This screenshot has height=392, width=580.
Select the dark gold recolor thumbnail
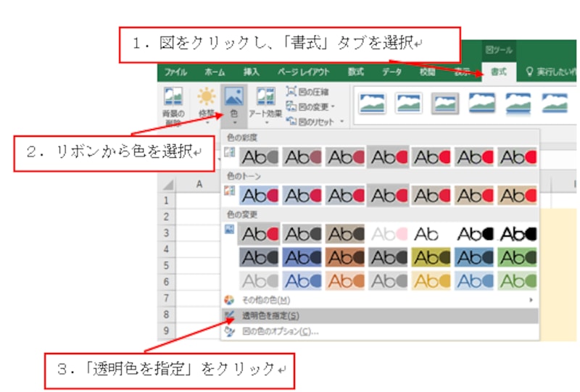click(431, 257)
